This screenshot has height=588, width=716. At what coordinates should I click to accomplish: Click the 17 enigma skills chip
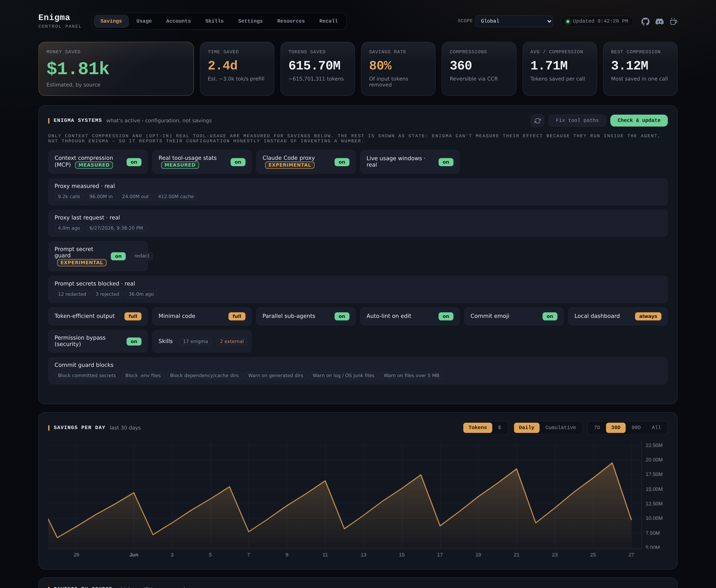coord(195,342)
